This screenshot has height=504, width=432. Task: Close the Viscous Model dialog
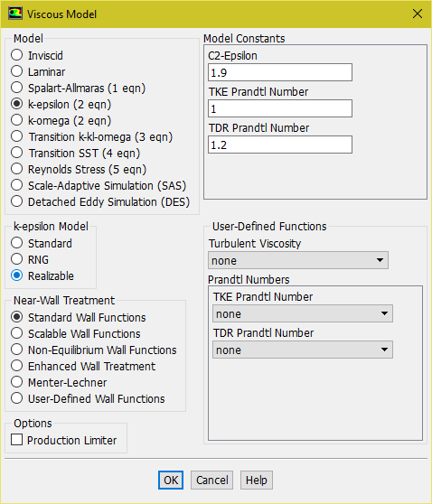coord(418,14)
